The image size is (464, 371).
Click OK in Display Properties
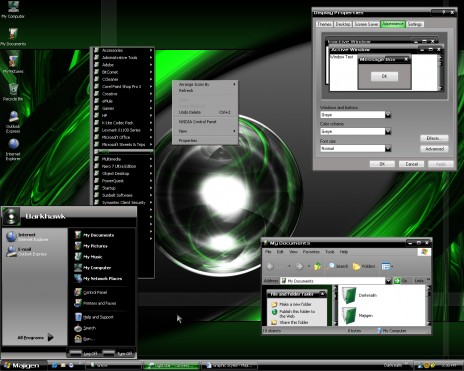click(x=382, y=164)
